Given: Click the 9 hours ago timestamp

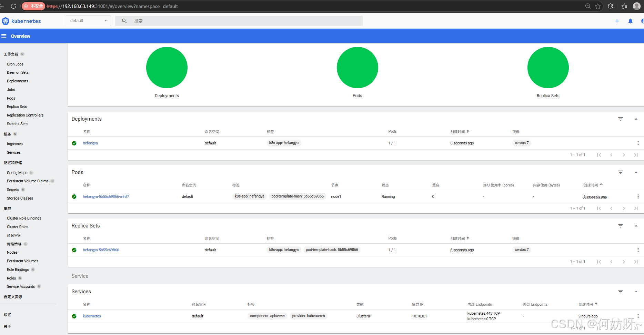Looking at the screenshot, I should [x=588, y=316].
